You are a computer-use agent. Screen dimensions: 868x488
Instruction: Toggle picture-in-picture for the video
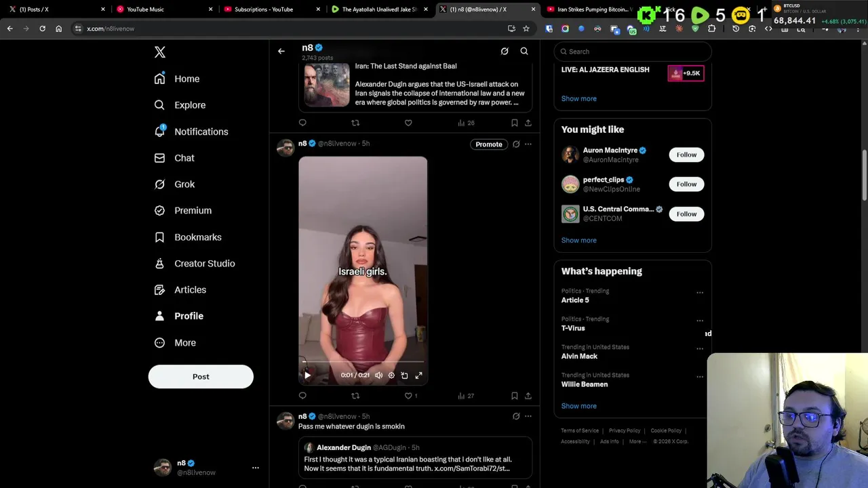tap(404, 375)
